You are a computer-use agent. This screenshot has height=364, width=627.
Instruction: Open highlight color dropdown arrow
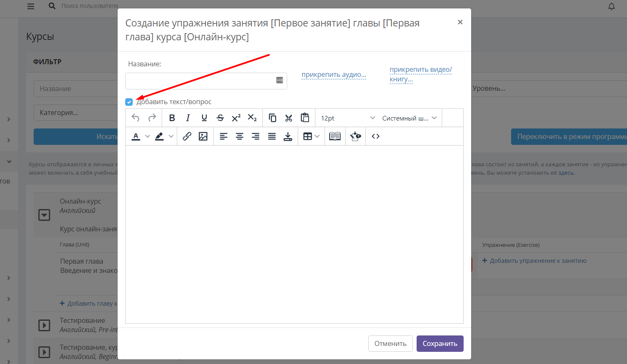point(171,136)
